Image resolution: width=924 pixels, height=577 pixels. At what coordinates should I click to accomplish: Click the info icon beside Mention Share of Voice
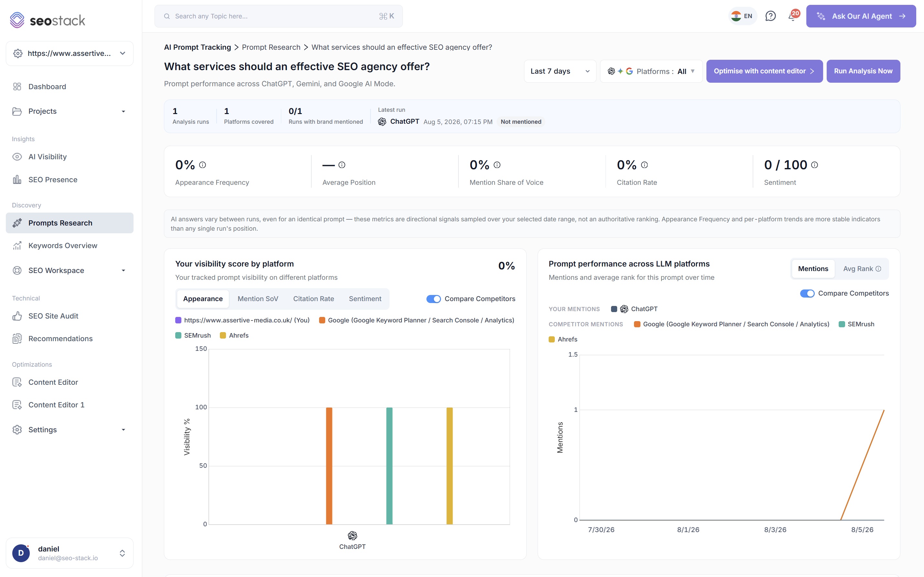497,165
